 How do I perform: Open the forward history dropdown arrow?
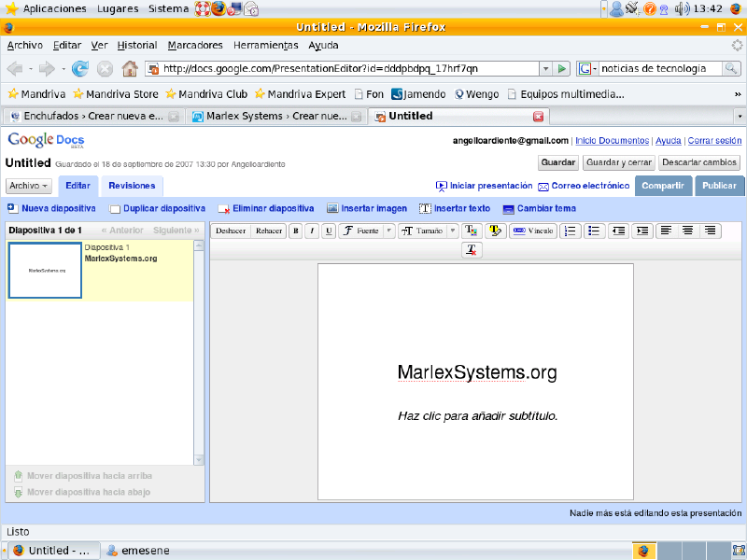[x=63, y=69]
